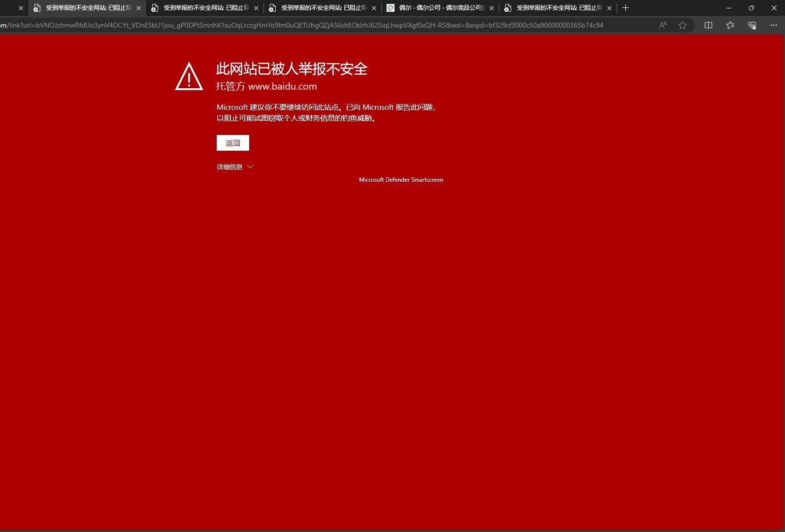Switch to the tab right after 偶尔 tab
The image size is (785, 532).
point(558,8)
